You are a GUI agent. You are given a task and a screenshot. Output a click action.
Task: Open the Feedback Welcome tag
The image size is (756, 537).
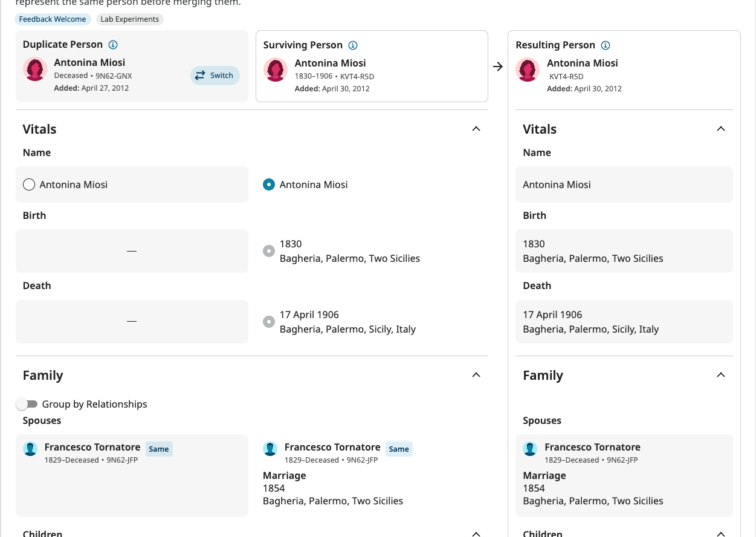click(53, 19)
